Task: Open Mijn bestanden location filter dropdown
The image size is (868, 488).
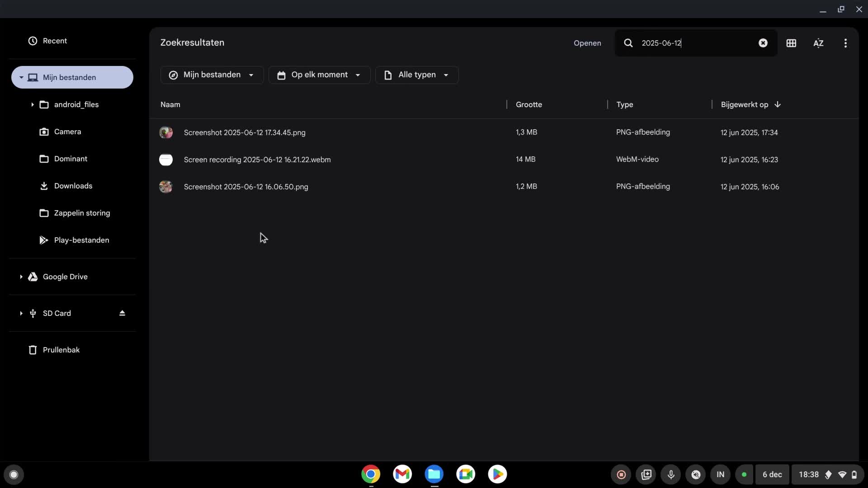Action: pos(212,75)
